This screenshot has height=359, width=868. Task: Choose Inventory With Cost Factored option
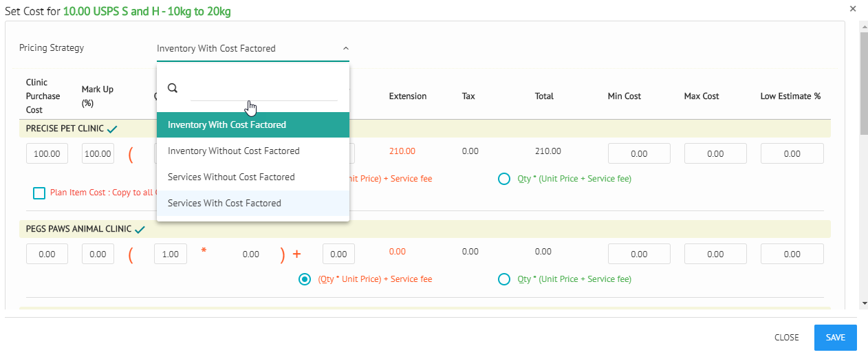227,125
